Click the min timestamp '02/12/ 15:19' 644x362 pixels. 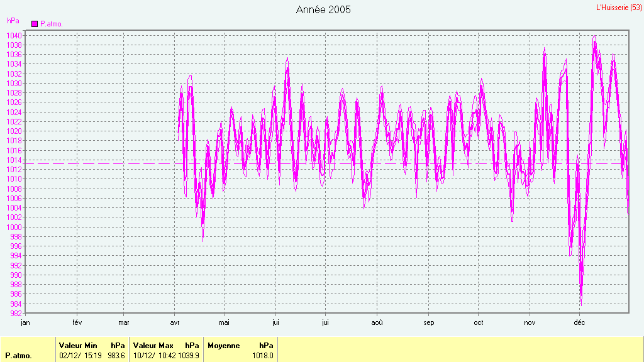[x=80, y=356]
